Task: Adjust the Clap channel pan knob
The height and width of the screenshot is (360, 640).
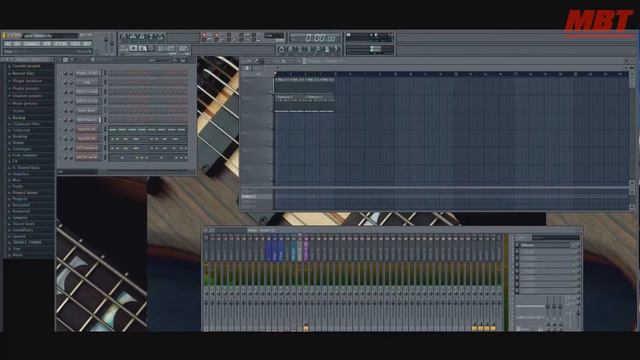Action: coord(65,82)
